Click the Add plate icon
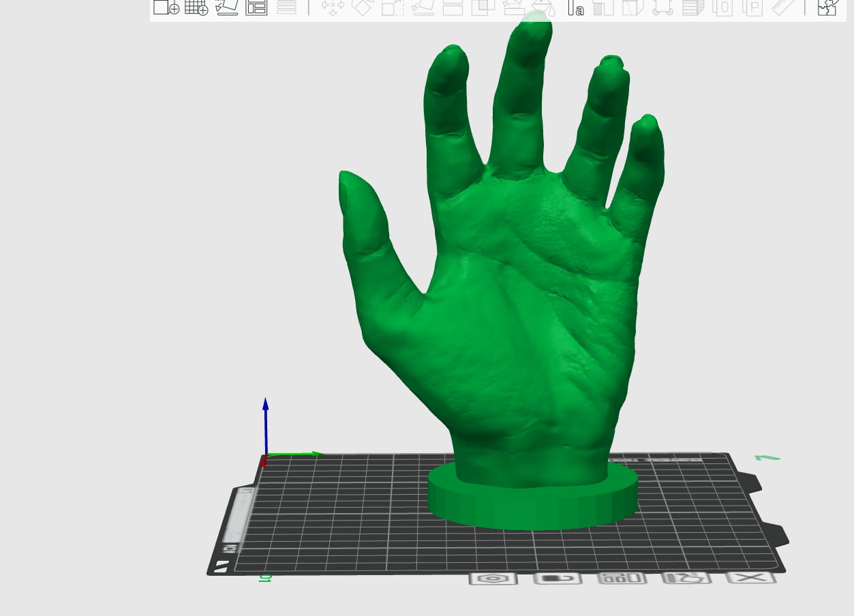Image resolution: width=854 pixels, height=616 pixels. click(196, 7)
